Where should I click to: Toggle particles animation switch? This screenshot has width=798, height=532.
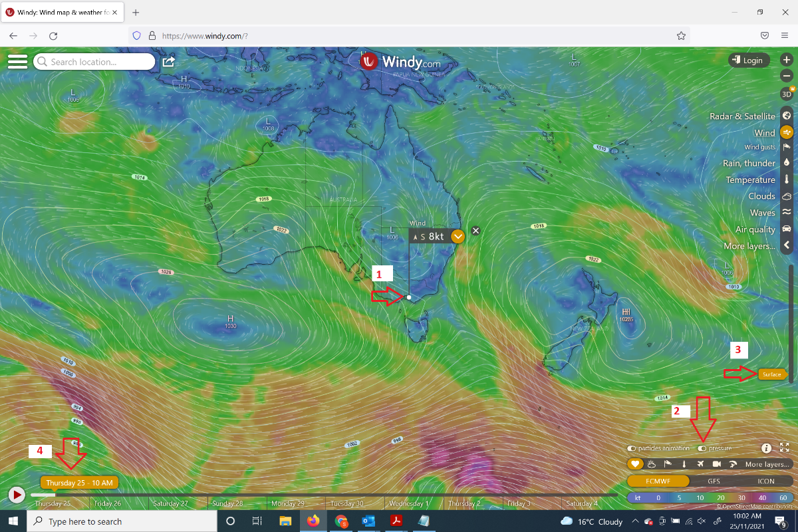(632, 449)
